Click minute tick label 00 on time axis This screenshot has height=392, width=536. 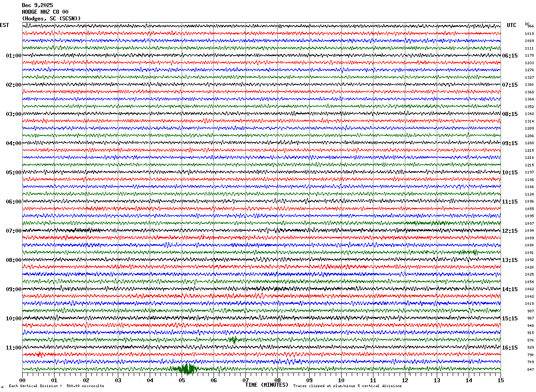coord(22,380)
